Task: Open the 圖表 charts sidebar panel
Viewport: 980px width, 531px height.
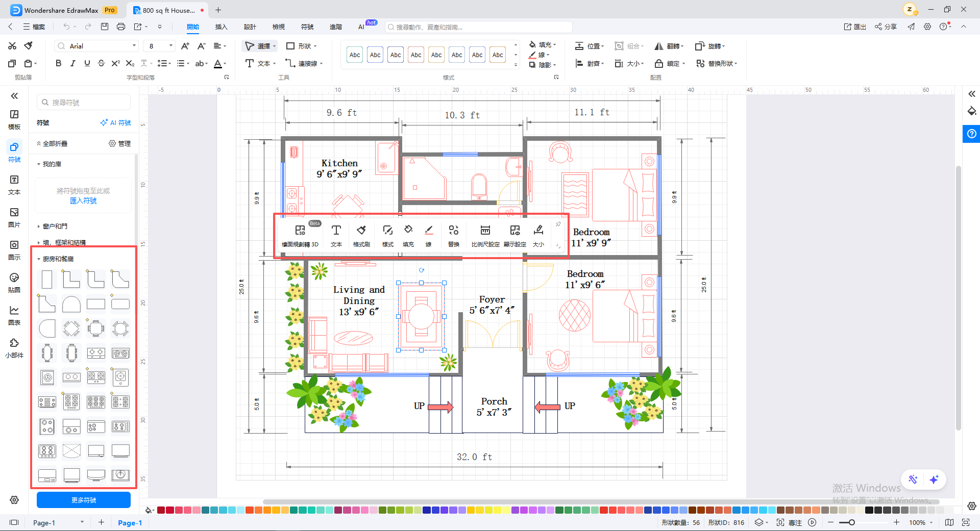Action: (14, 315)
